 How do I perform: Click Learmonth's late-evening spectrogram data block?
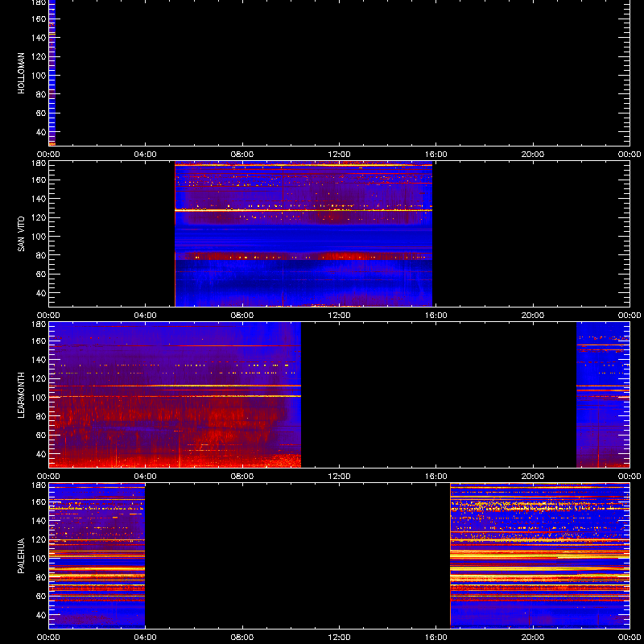point(603,394)
